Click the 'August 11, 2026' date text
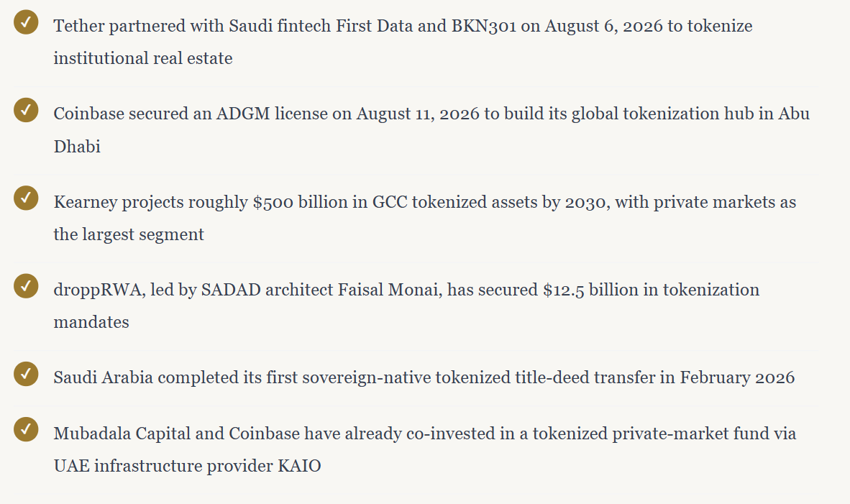Image resolution: width=850 pixels, height=504 pixels. click(417, 114)
